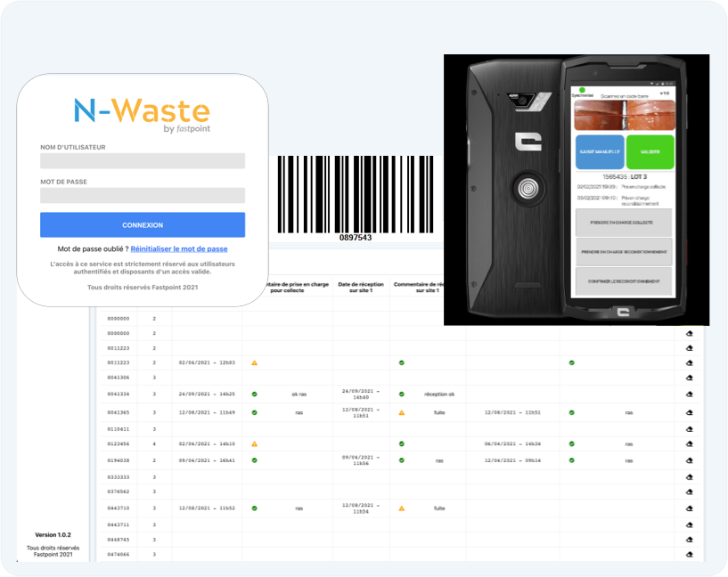Click barcode number 0897543

pos(356,238)
